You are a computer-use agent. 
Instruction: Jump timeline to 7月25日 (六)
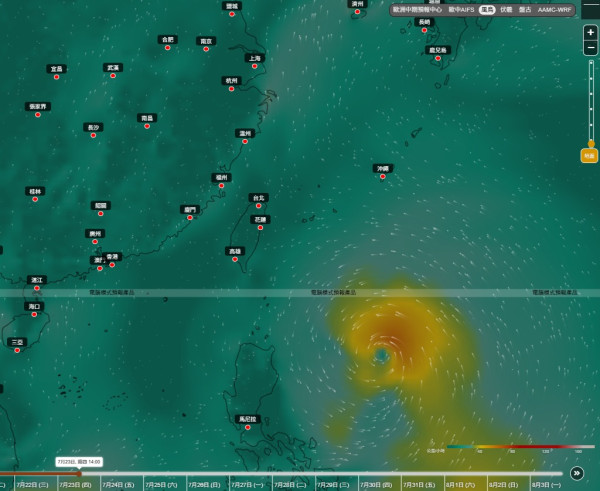click(161, 485)
